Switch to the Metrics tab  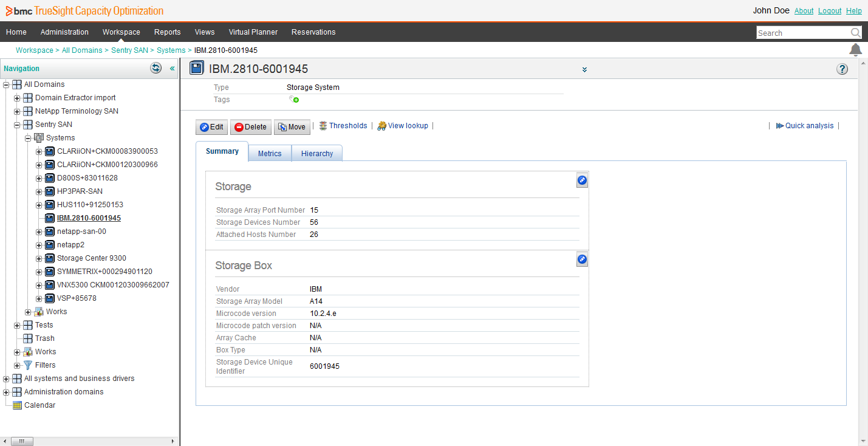(x=270, y=154)
